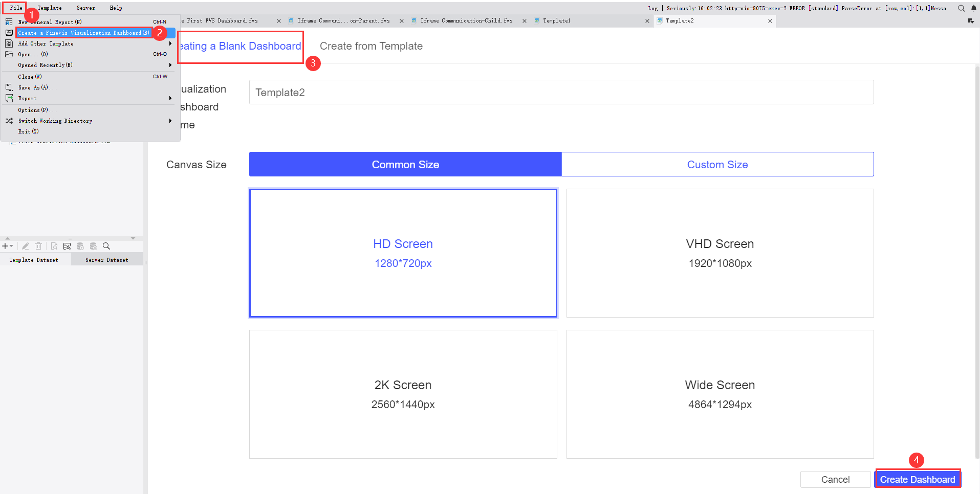This screenshot has width=980, height=494.
Task: Open the dataset preview icon
Action: pyautogui.click(x=54, y=246)
